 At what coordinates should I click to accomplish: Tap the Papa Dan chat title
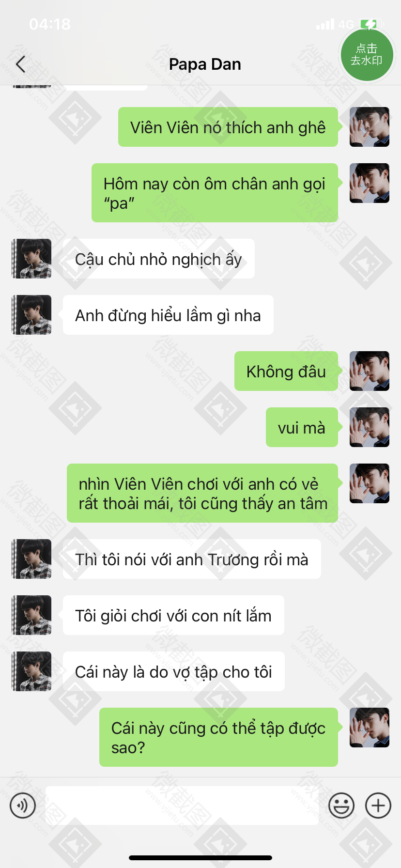pyautogui.click(x=205, y=64)
